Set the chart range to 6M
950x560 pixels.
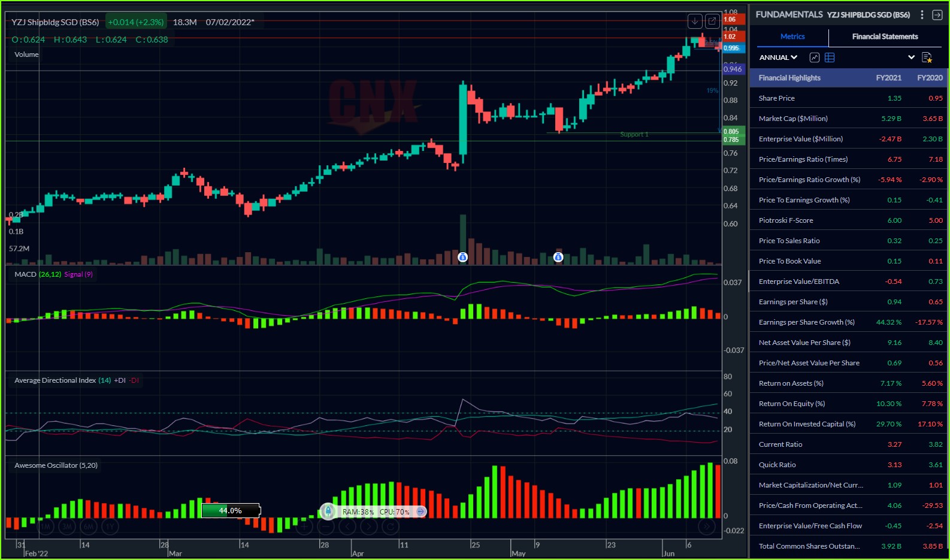(89, 526)
